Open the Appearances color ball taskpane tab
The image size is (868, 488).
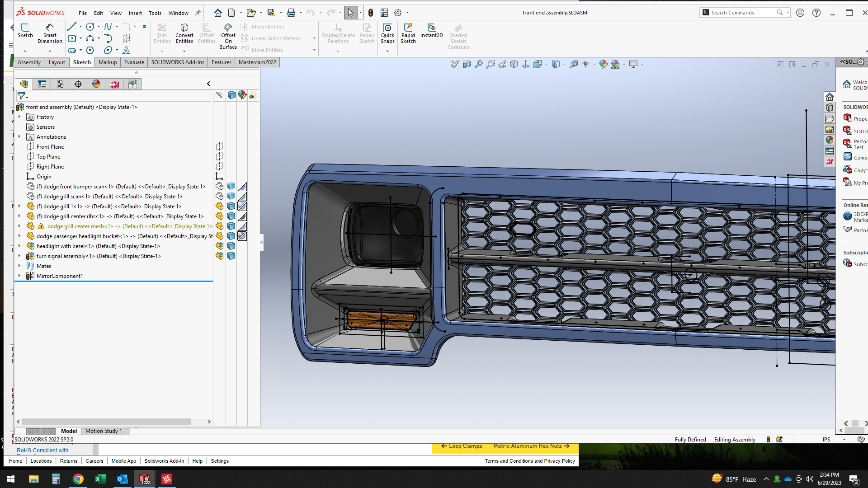click(x=829, y=140)
